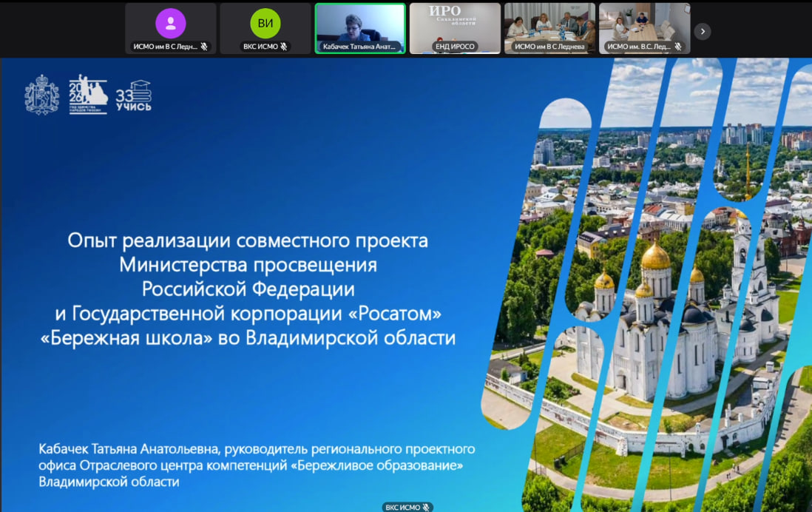Click the Vladimir region coat of arms logo
812x512 pixels.
pos(42,95)
